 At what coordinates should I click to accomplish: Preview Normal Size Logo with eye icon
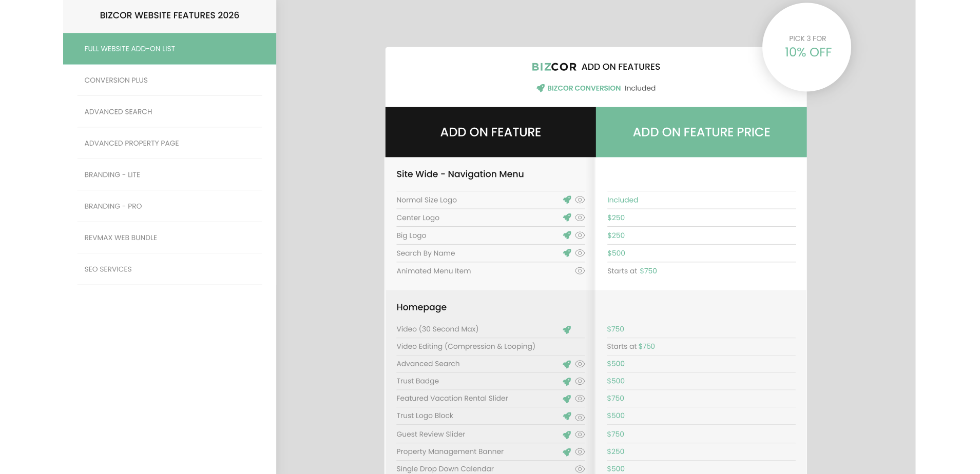coord(580,200)
